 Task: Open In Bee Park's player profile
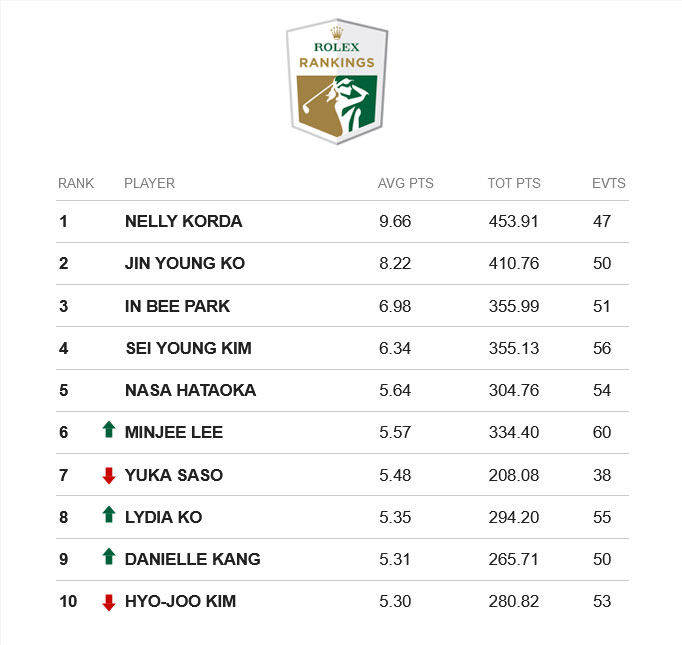click(178, 306)
